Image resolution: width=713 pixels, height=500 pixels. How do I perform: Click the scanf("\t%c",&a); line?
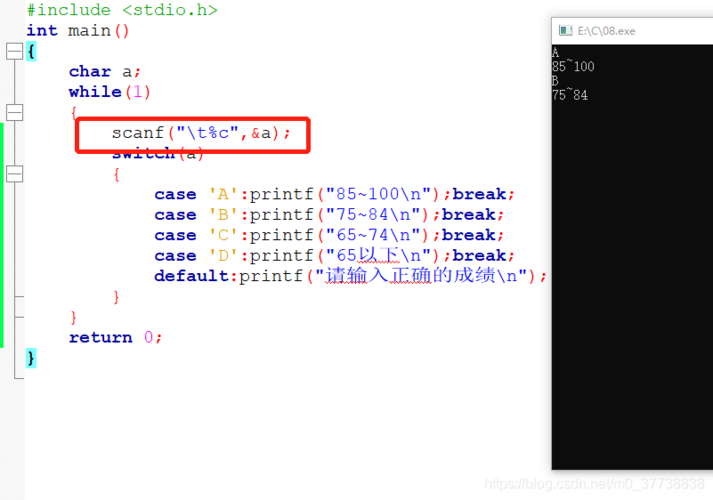coord(201,133)
